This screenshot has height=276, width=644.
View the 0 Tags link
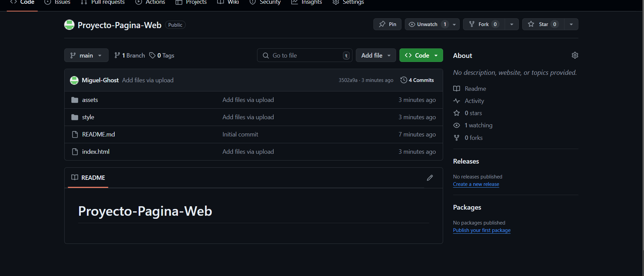tap(162, 55)
